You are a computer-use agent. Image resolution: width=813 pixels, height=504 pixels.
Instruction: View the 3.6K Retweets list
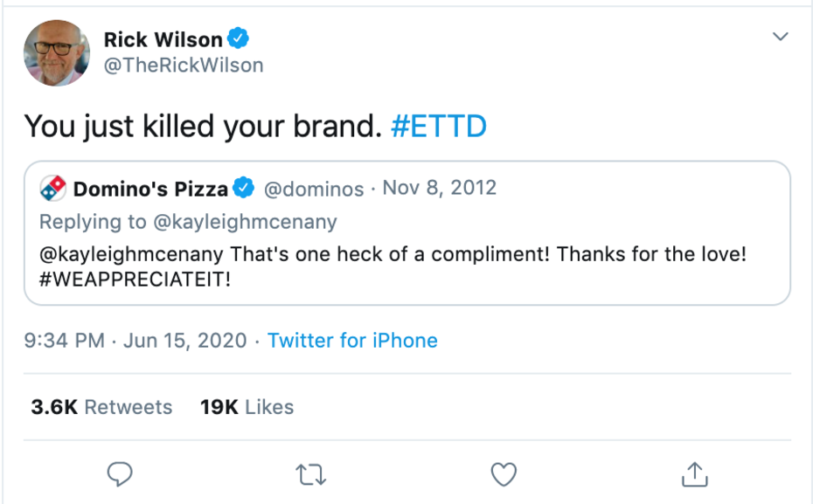pos(101,407)
